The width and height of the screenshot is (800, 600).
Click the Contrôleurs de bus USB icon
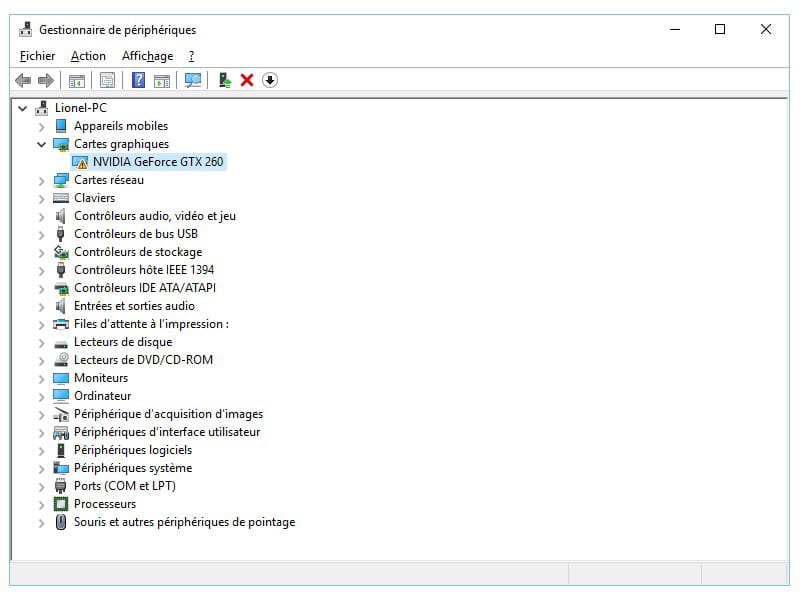point(61,234)
